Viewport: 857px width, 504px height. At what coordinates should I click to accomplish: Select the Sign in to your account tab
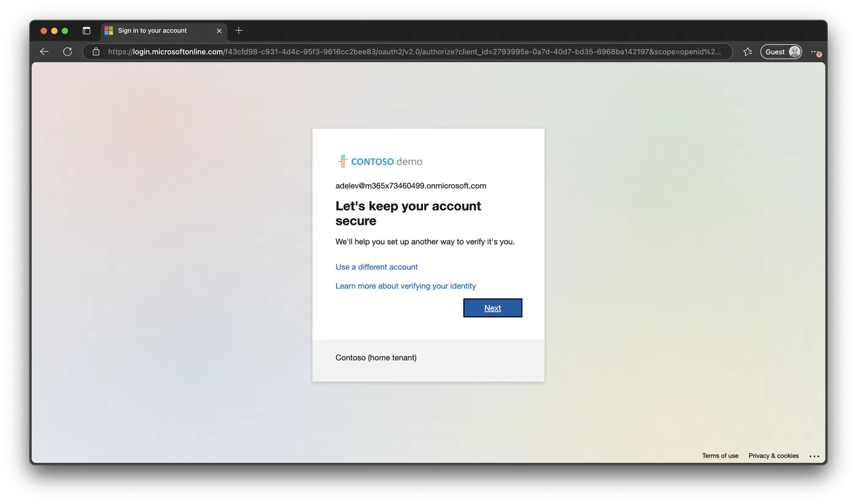point(164,31)
